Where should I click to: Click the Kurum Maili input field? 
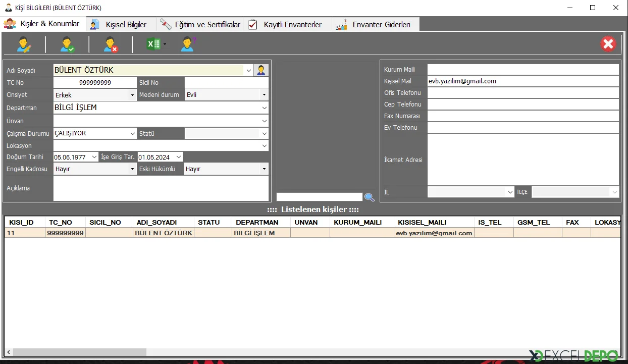coord(522,70)
